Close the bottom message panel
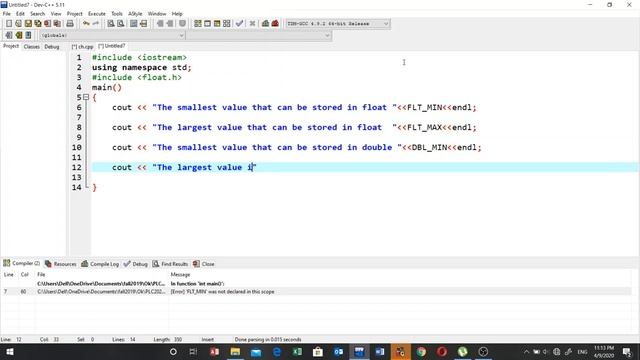 tap(204, 264)
